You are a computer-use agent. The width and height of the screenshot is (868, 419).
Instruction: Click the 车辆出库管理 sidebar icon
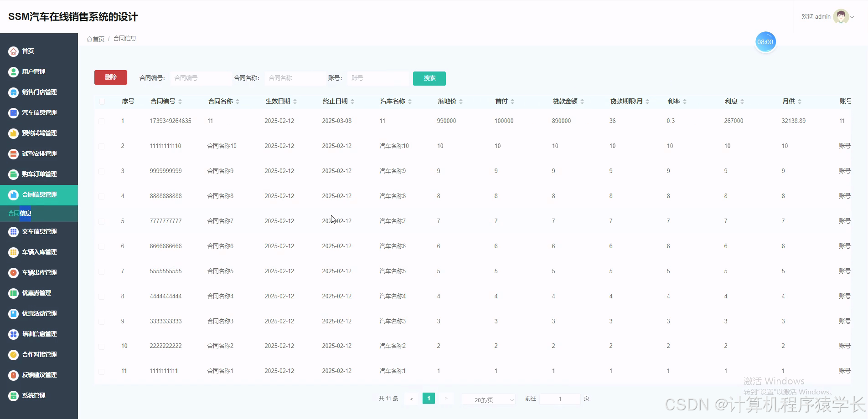point(14,273)
